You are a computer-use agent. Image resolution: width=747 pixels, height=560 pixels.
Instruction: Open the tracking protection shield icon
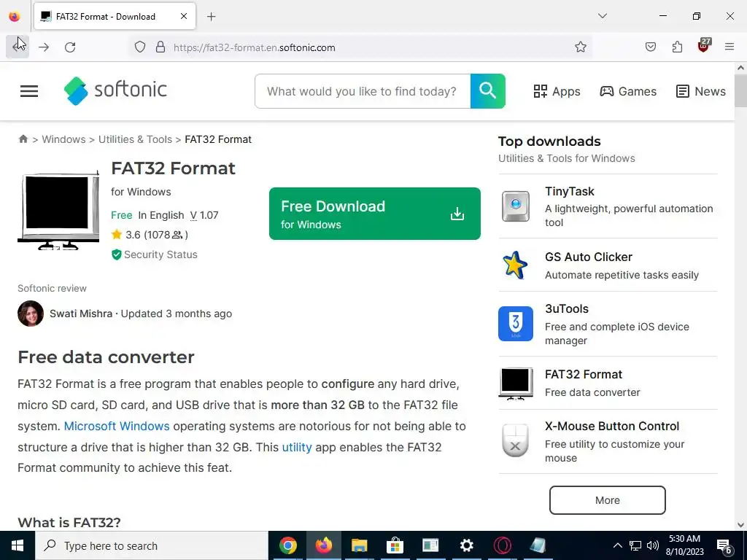click(139, 47)
